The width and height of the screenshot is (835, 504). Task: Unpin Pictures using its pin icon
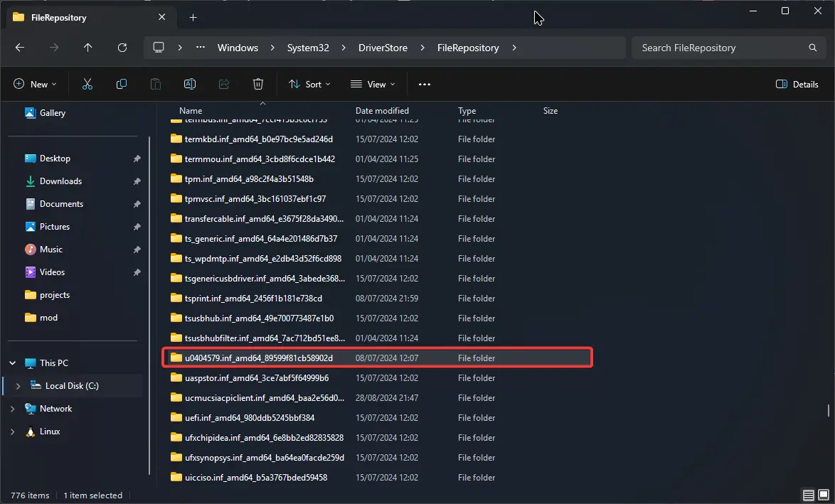(137, 227)
